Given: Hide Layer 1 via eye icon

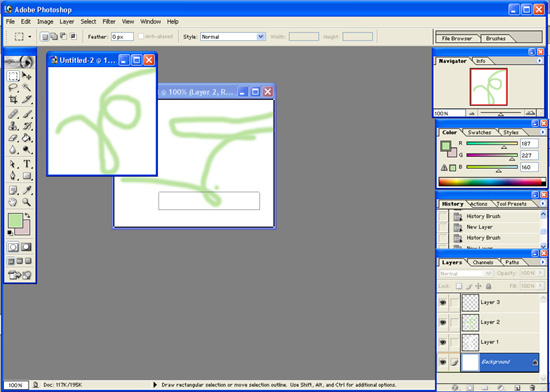Looking at the screenshot, I should pos(443,342).
